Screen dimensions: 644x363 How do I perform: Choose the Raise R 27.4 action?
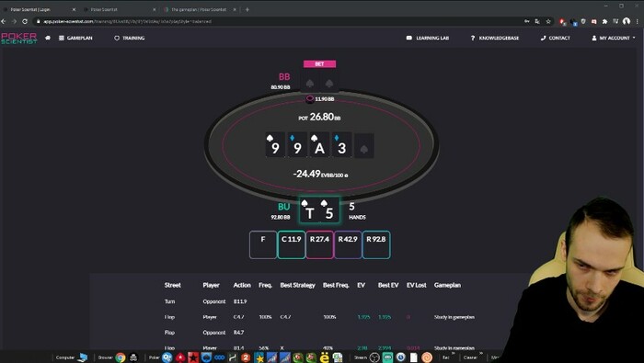tap(319, 244)
